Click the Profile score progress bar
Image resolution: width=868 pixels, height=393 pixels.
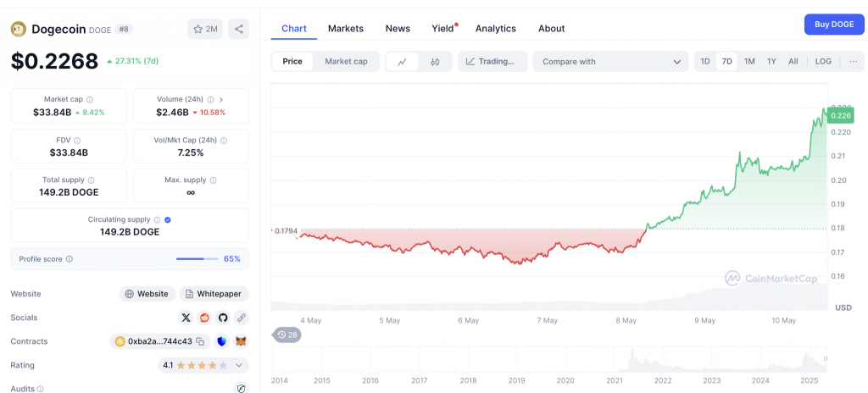[197, 258]
